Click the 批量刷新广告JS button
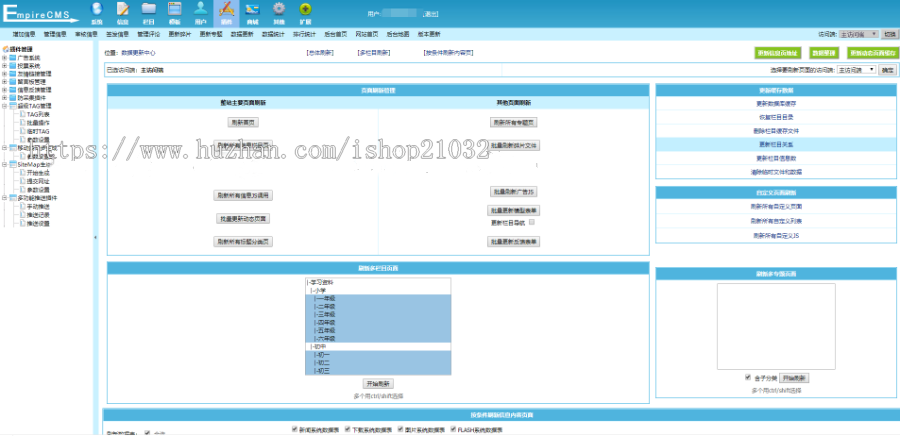 tap(514, 192)
